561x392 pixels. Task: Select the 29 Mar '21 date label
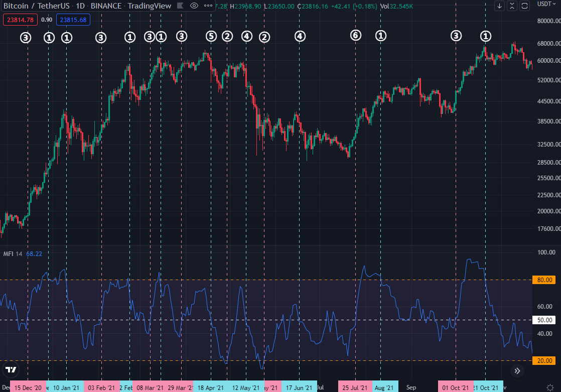(180, 387)
